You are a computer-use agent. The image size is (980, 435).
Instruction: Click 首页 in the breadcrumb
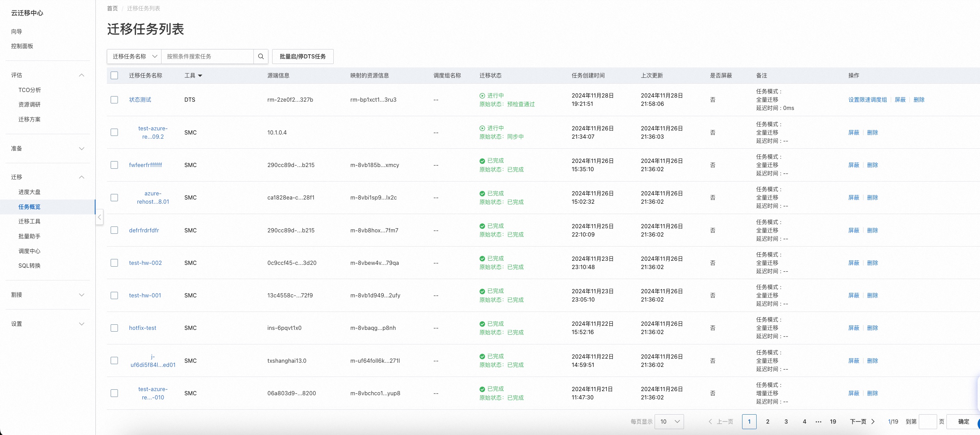click(x=112, y=8)
